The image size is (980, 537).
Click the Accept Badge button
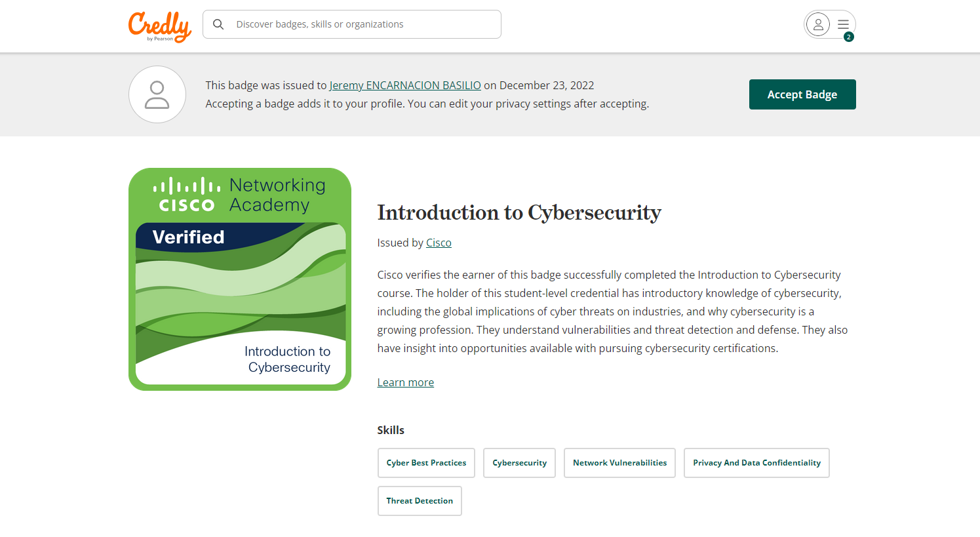[802, 94]
